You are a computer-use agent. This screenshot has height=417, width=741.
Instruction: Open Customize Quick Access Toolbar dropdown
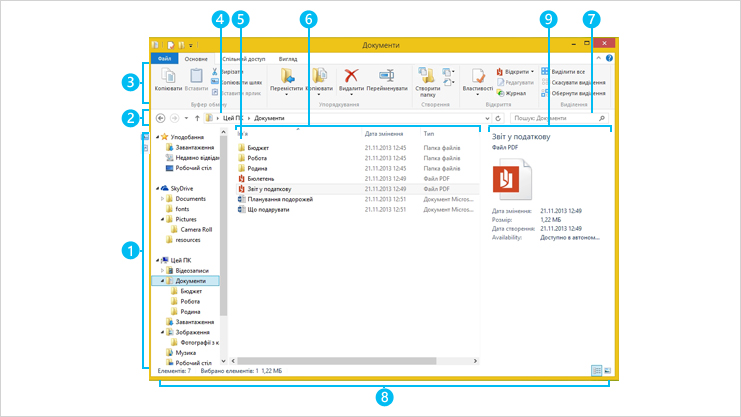point(191,45)
